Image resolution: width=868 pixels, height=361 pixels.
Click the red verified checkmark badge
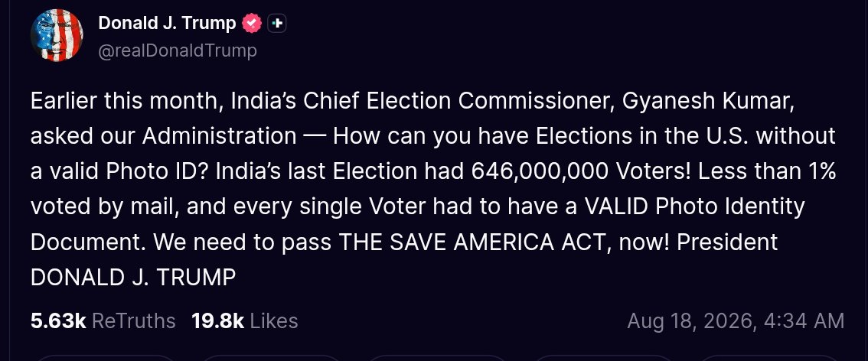(252, 23)
